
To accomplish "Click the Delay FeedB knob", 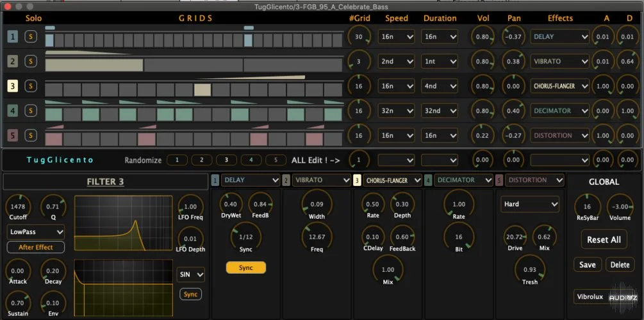I will [260, 204].
